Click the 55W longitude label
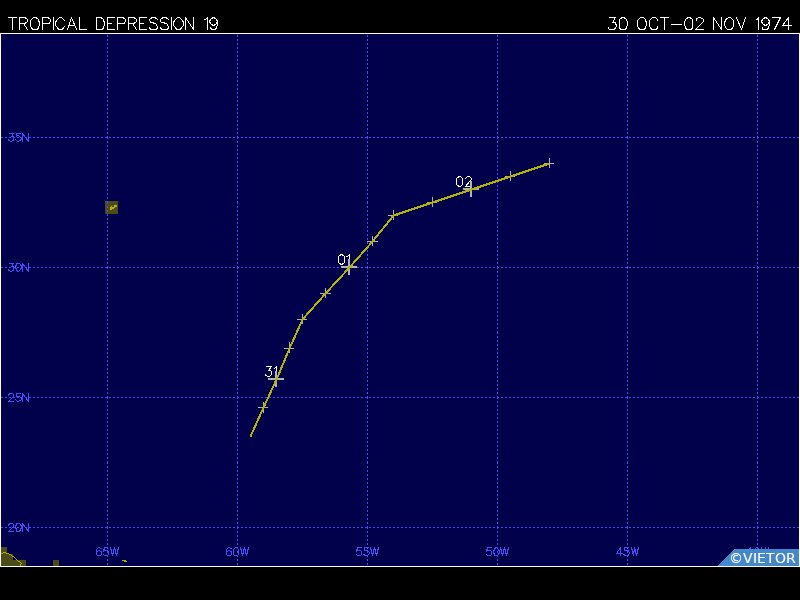The image size is (800, 600). 367,552
